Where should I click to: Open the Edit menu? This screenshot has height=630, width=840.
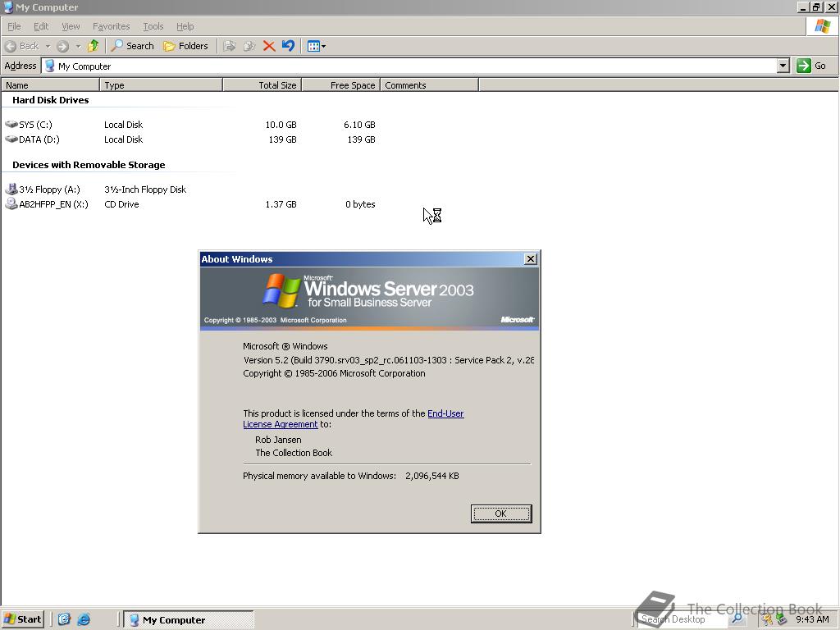[x=41, y=26]
